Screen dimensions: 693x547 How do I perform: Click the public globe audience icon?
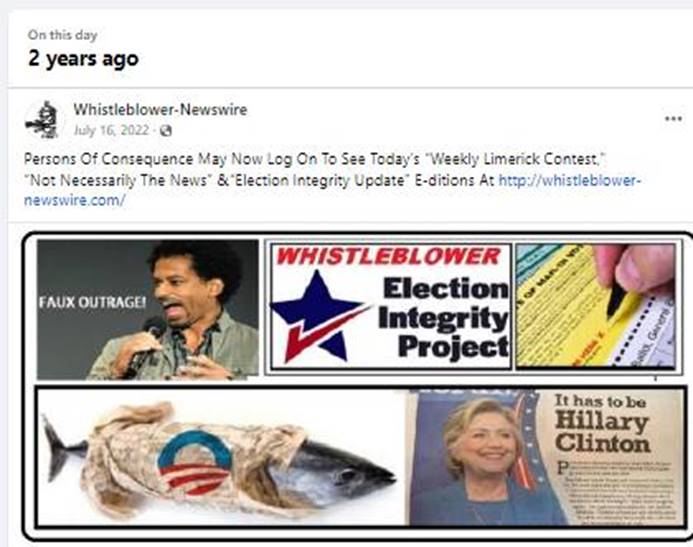tap(166, 131)
